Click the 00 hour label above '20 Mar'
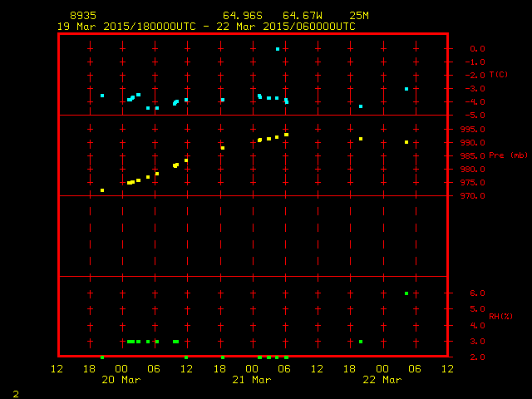This screenshot has height=399, width=532. point(121,369)
